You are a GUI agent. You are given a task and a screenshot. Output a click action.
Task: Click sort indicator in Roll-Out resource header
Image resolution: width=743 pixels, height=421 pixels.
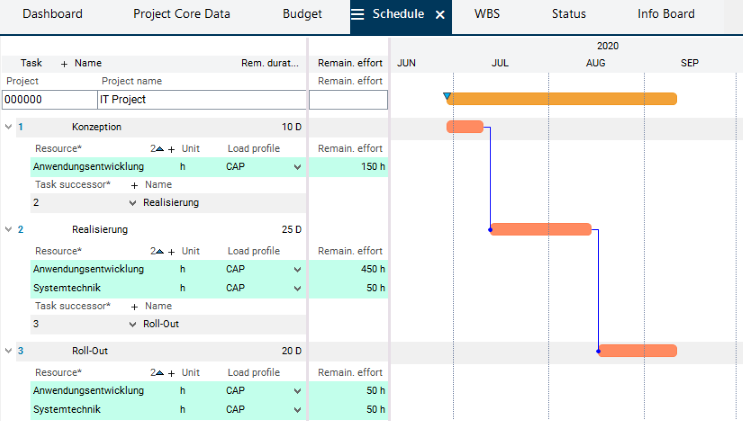click(x=158, y=373)
